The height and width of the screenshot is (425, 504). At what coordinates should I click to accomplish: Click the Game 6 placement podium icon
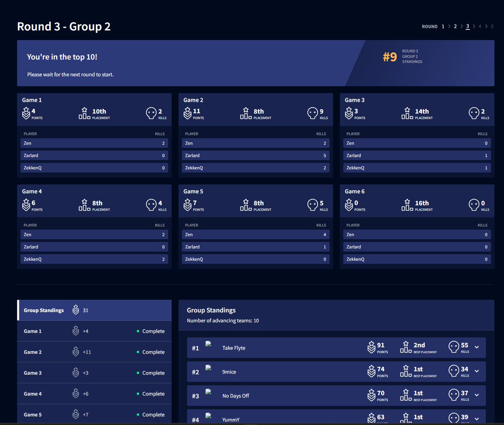tap(407, 205)
